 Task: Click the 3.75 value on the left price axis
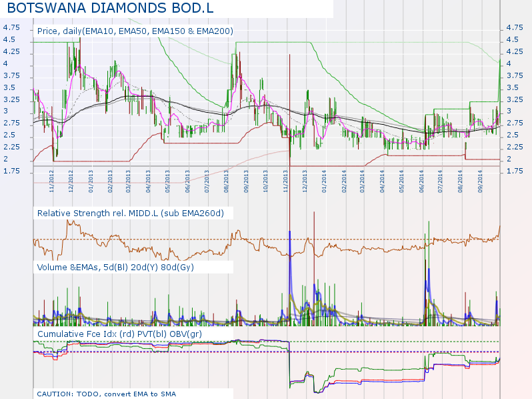click(x=11, y=75)
